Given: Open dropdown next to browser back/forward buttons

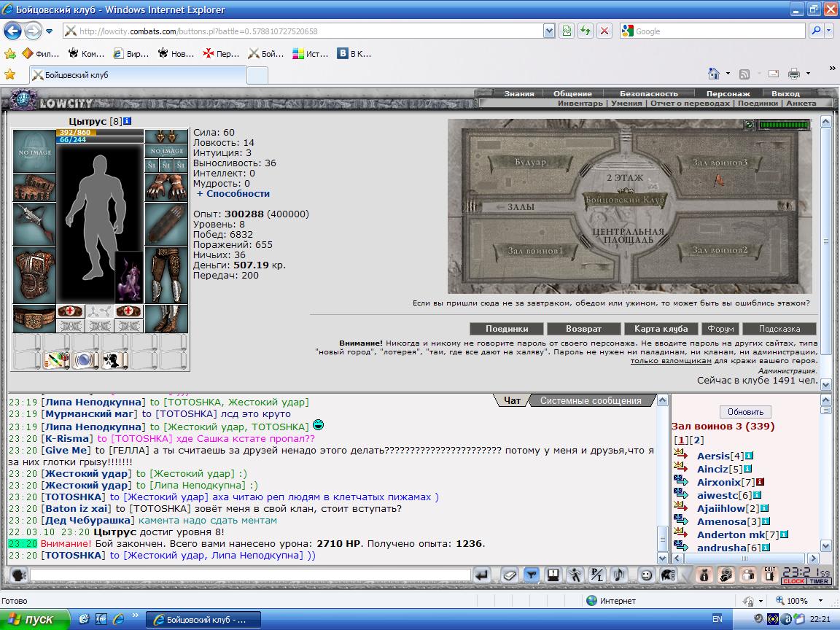Looking at the screenshot, I should pos(50,31).
